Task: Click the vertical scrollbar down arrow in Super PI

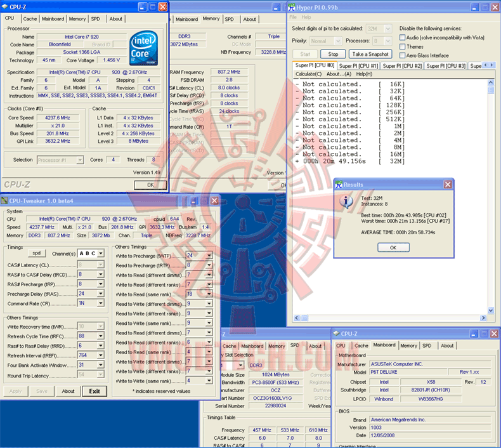Action: click(491, 310)
